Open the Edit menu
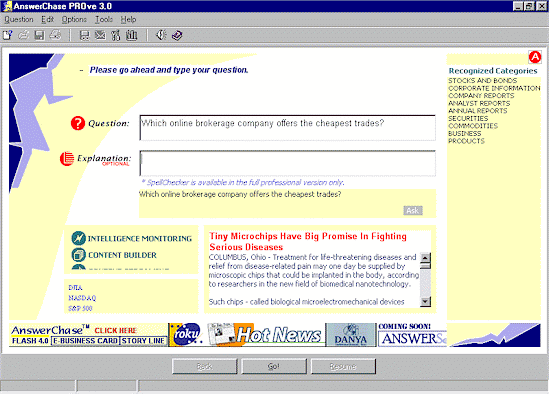The height and width of the screenshot is (394, 550). [x=47, y=19]
